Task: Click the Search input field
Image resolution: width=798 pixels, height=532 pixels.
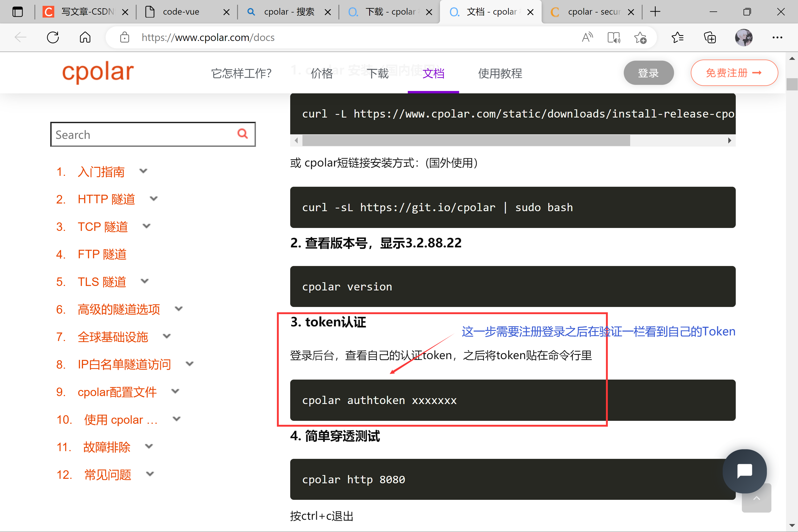Action: coord(143,134)
